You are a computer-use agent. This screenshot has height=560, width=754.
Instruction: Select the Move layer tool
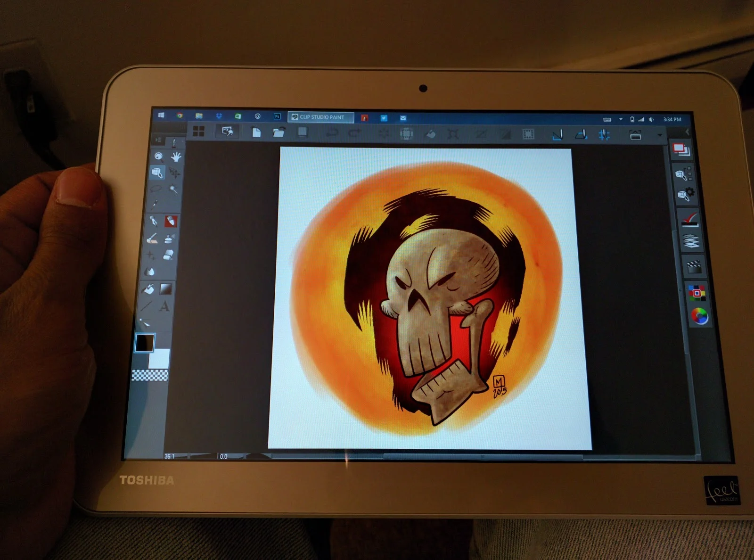174,173
